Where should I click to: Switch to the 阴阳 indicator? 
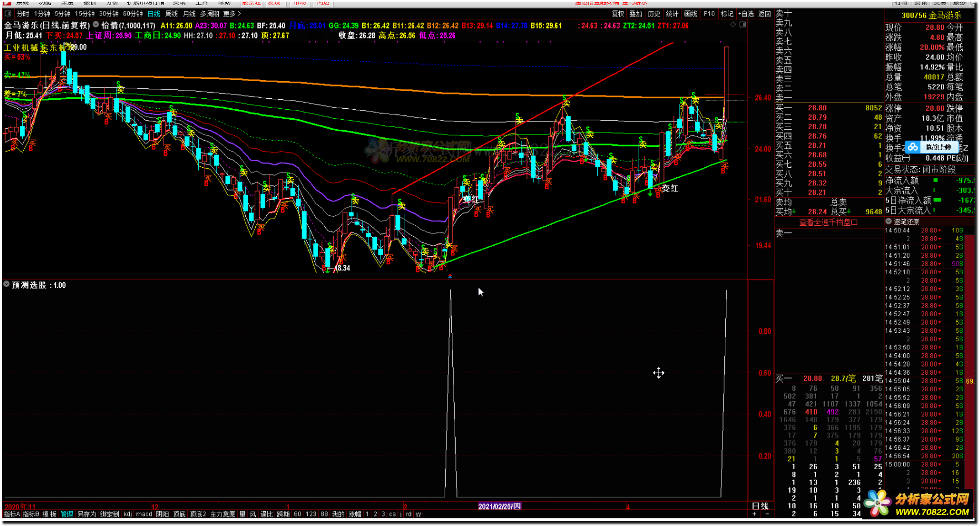pyautogui.click(x=162, y=514)
